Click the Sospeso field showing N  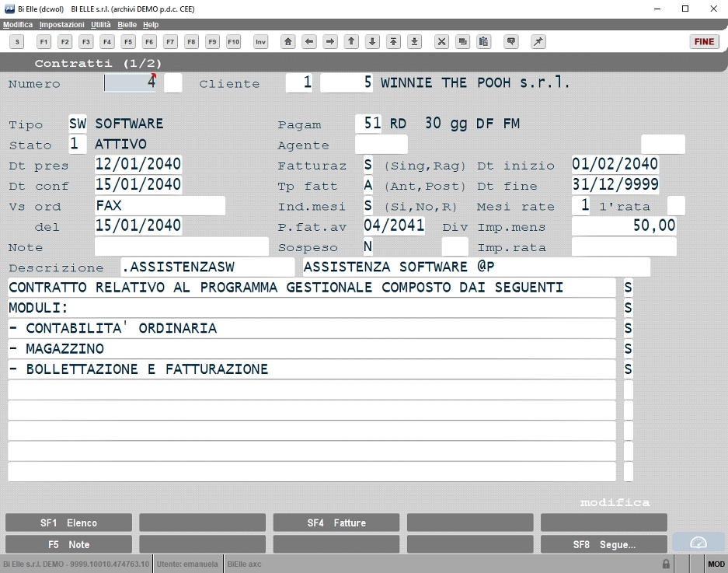pos(368,246)
